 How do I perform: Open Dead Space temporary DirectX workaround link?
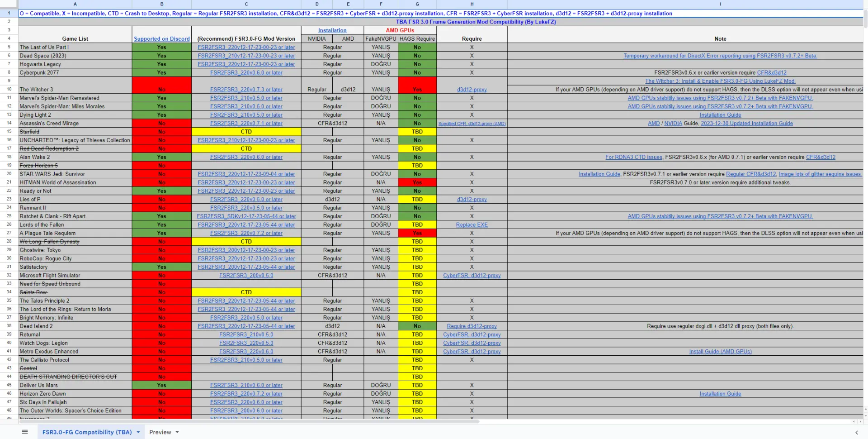pos(720,56)
